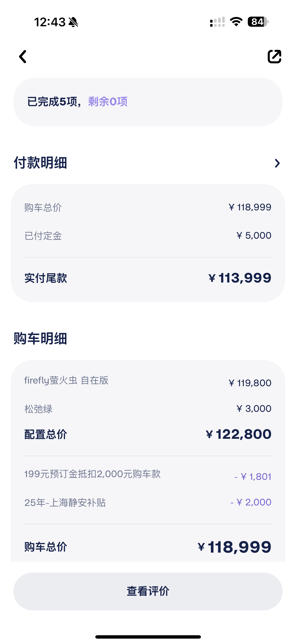Expand payment details chevron arrow

pyautogui.click(x=277, y=163)
